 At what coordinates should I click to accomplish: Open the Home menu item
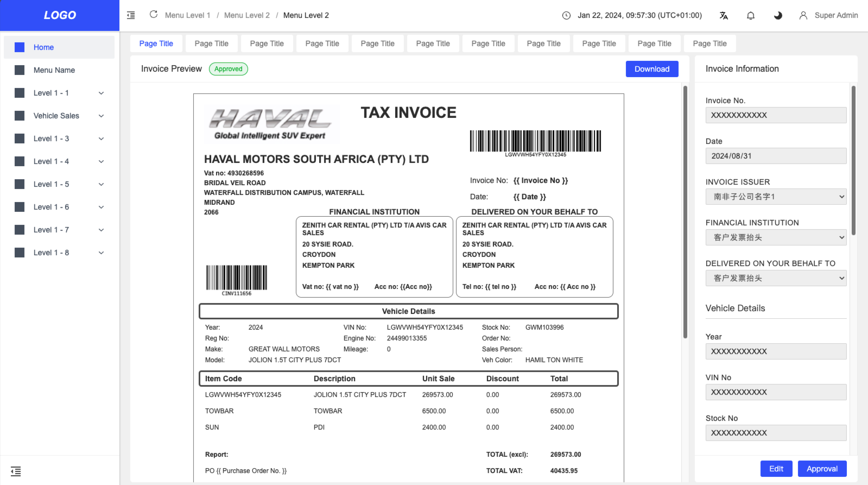tap(59, 47)
